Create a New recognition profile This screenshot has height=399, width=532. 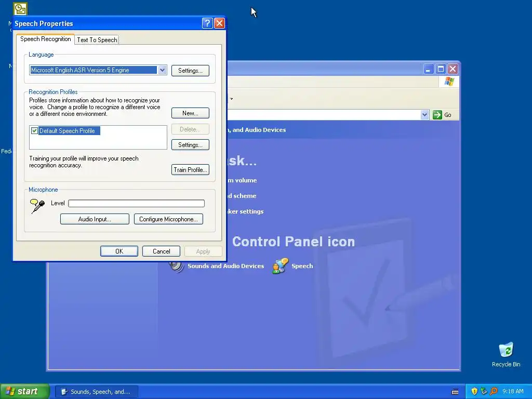pyautogui.click(x=190, y=113)
